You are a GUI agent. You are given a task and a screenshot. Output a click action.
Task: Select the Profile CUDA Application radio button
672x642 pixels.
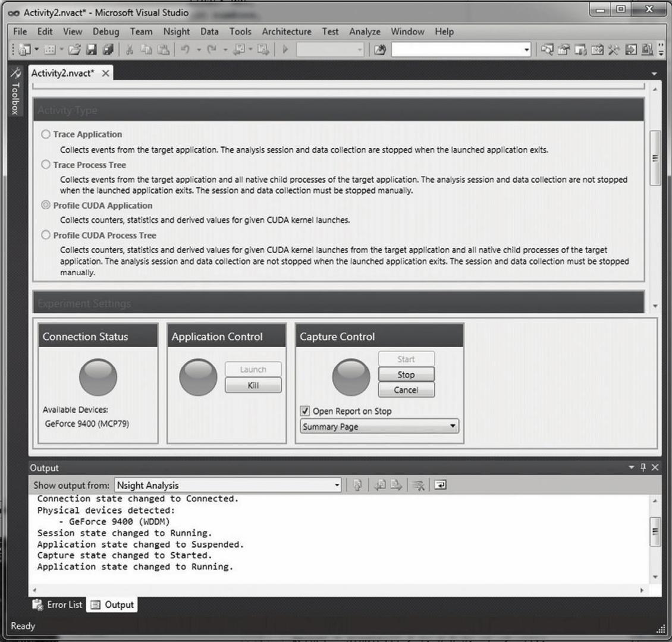pyautogui.click(x=46, y=205)
